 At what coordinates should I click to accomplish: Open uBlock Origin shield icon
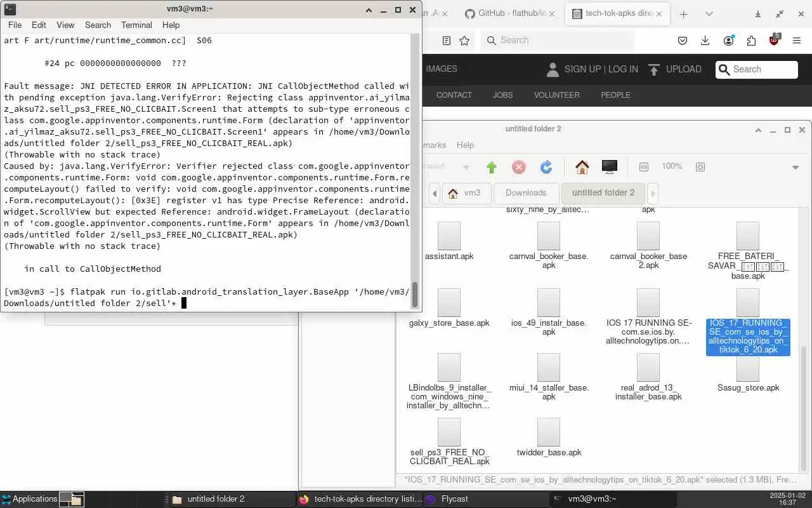pos(775,40)
